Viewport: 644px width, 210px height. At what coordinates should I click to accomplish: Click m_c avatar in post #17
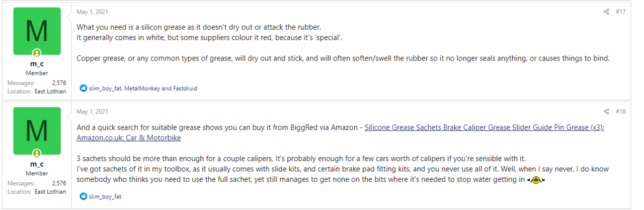pyautogui.click(x=37, y=31)
